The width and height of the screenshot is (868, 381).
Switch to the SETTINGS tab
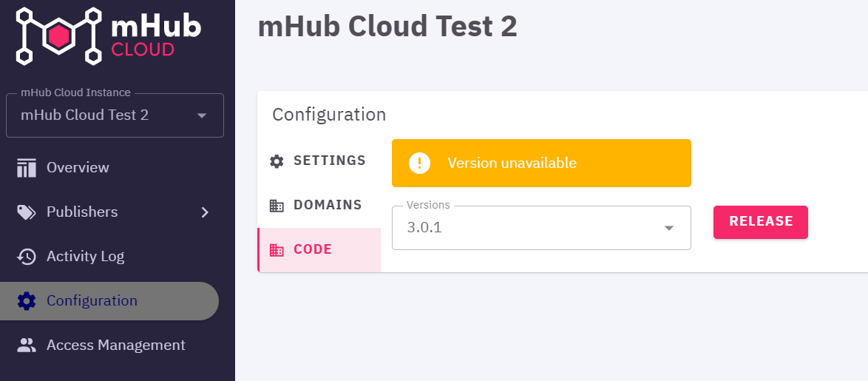click(x=319, y=161)
